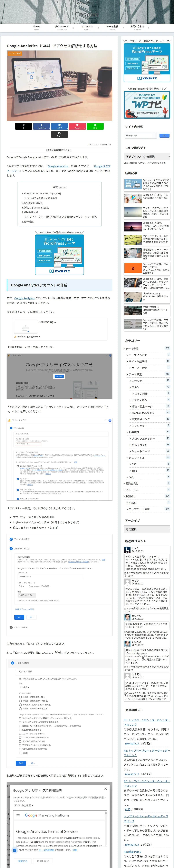This screenshot has width=174, height=868.
Task: Click the Cocoon site logo in header
Action: pos(87,14)
